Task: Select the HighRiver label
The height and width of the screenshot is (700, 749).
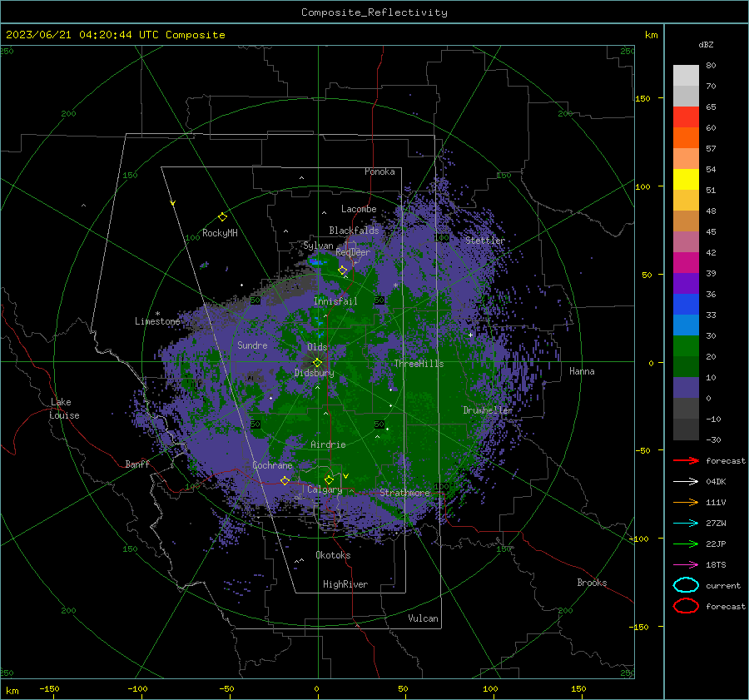Action: [345, 584]
